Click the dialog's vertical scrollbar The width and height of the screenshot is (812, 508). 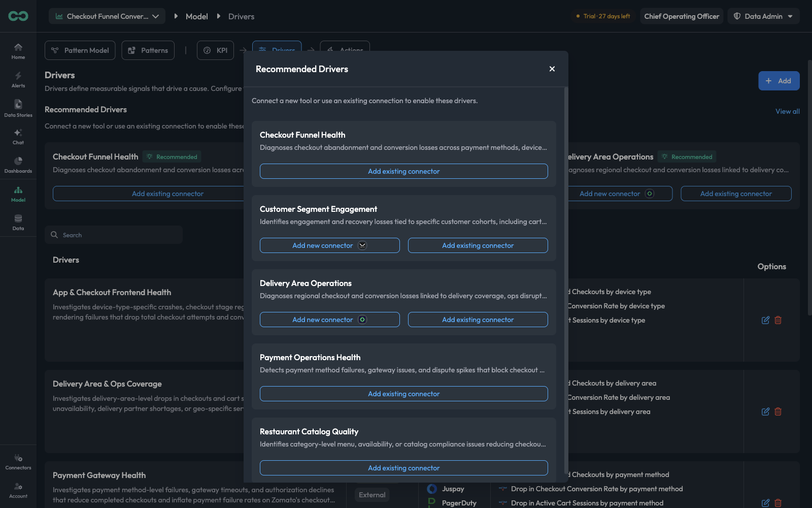point(566,279)
